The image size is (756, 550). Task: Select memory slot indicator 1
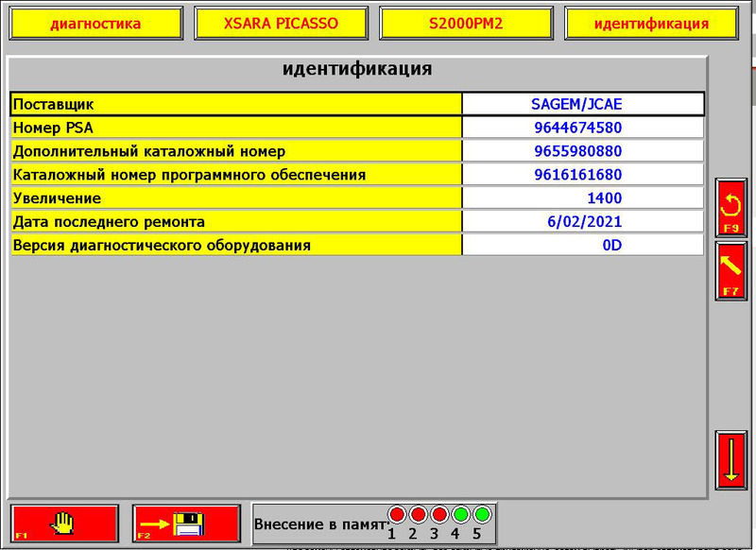(397, 515)
